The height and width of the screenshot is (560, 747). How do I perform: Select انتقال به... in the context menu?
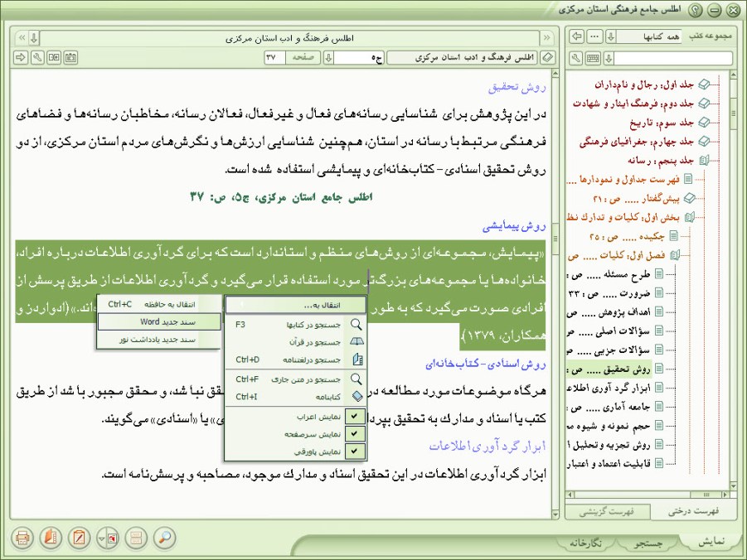(x=295, y=305)
